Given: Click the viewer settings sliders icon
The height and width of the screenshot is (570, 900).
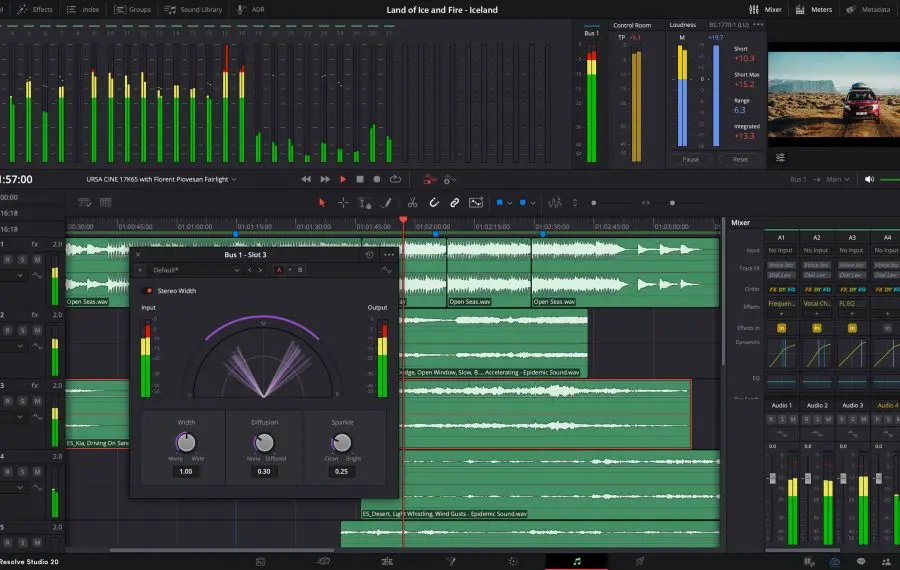Looking at the screenshot, I should pyautogui.click(x=781, y=157).
